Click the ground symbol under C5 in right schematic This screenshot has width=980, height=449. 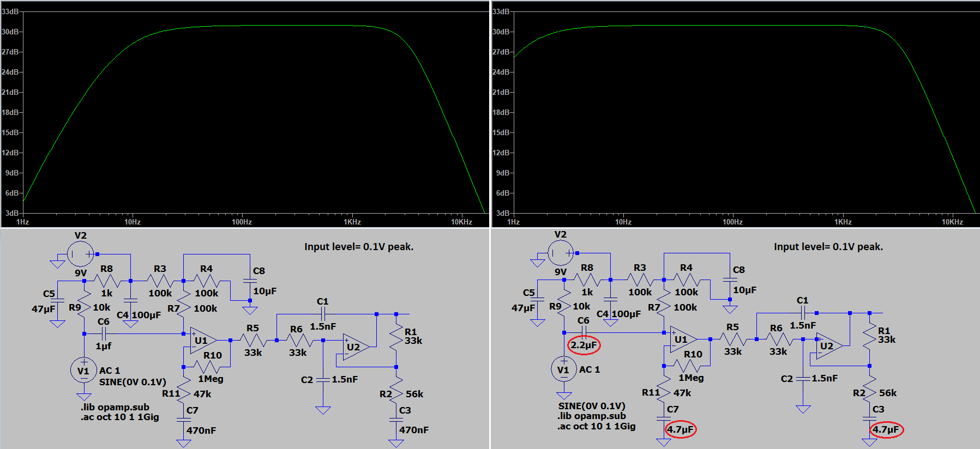537,323
